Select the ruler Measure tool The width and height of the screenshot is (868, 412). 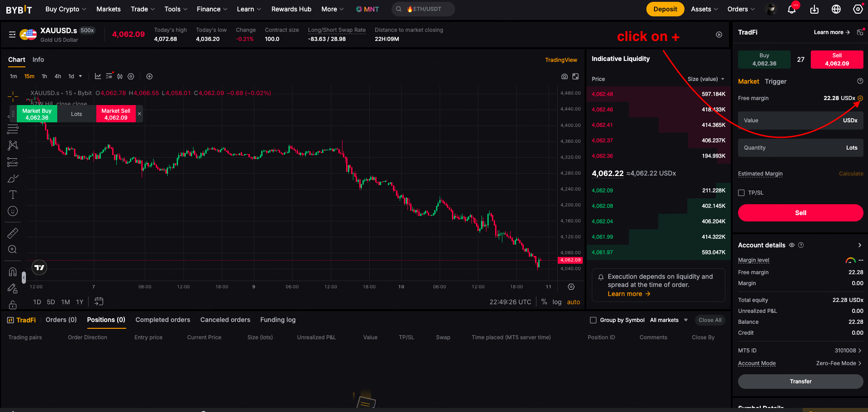point(13,233)
